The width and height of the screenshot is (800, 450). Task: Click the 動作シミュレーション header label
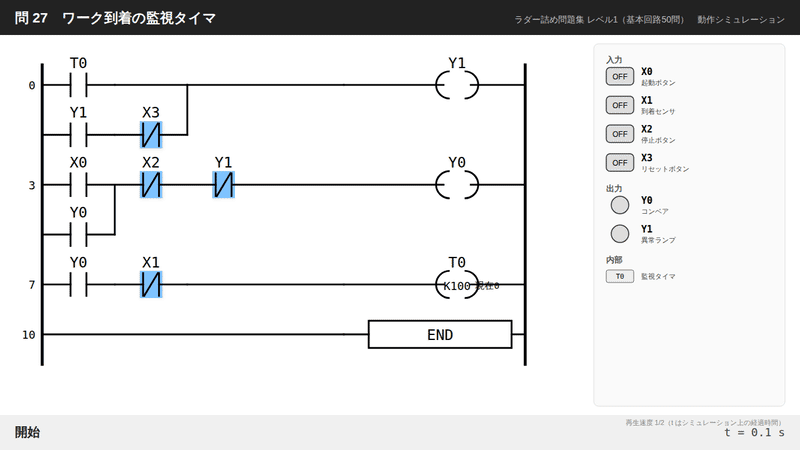pos(741,19)
